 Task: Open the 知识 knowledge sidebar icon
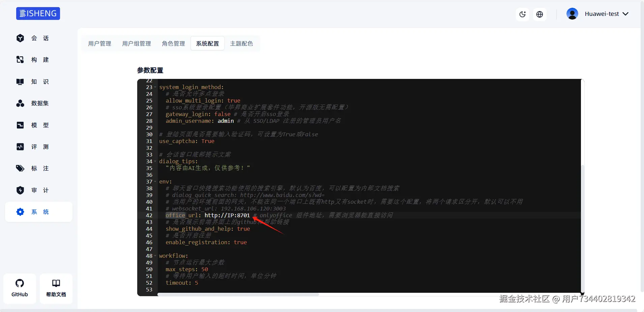(x=20, y=82)
